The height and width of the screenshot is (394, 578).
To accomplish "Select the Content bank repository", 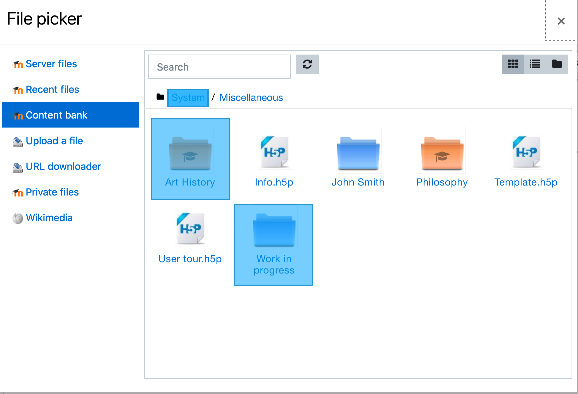I will (70, 115).
